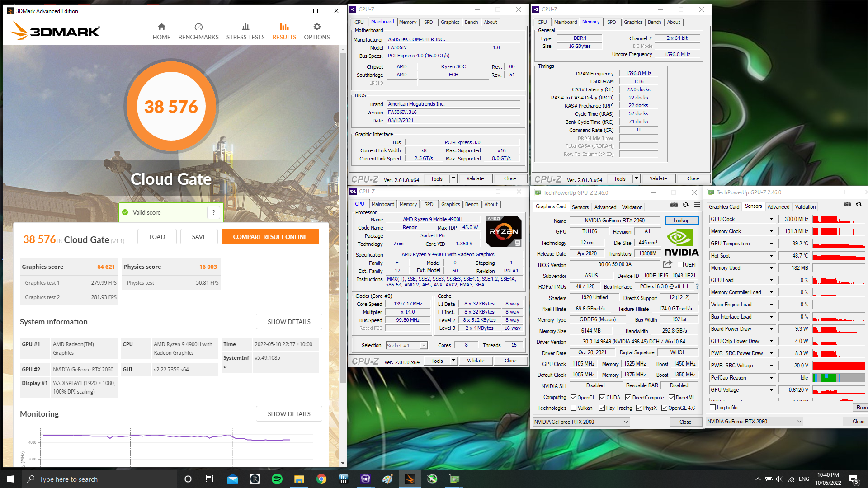Click the taskbar search box
The height and width of the screenshot is (488, 868).
point(99,479)
